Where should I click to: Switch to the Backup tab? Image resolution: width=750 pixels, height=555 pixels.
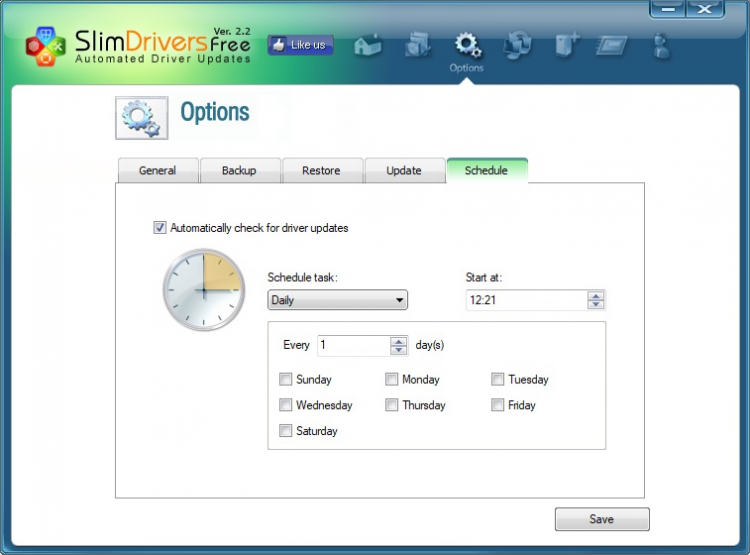[240, 170]
